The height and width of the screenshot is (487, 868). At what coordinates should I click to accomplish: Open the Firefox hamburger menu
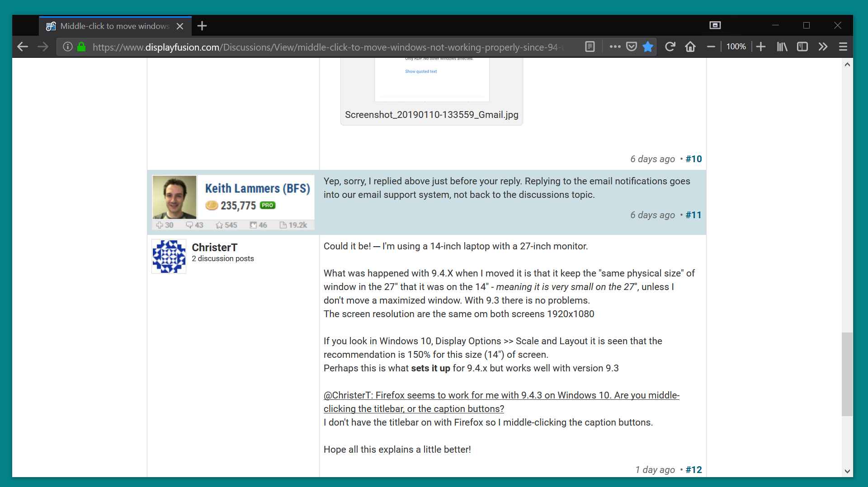click(843, 47)
